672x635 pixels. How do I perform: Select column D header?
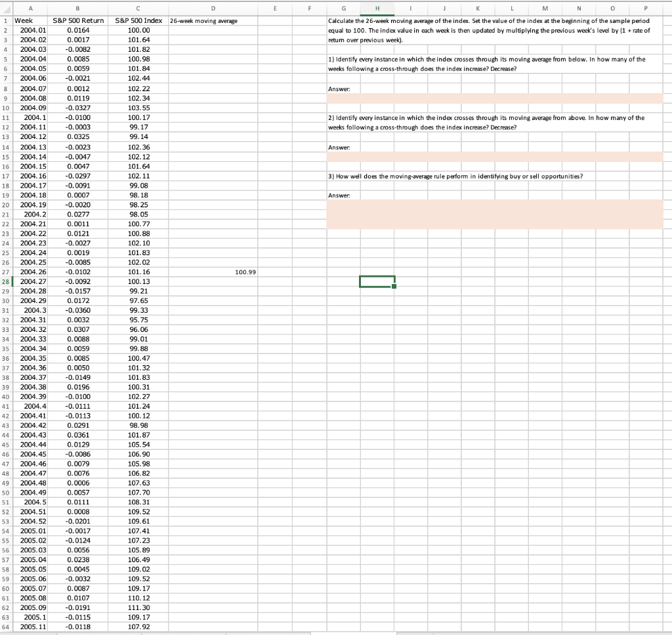point(213,9)
